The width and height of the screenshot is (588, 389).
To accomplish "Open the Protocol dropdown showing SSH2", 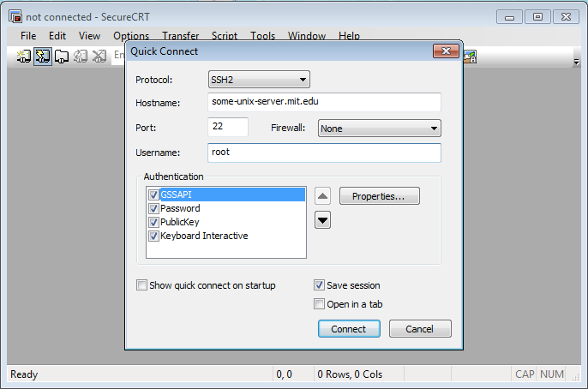I will click(x=259, y=80).
